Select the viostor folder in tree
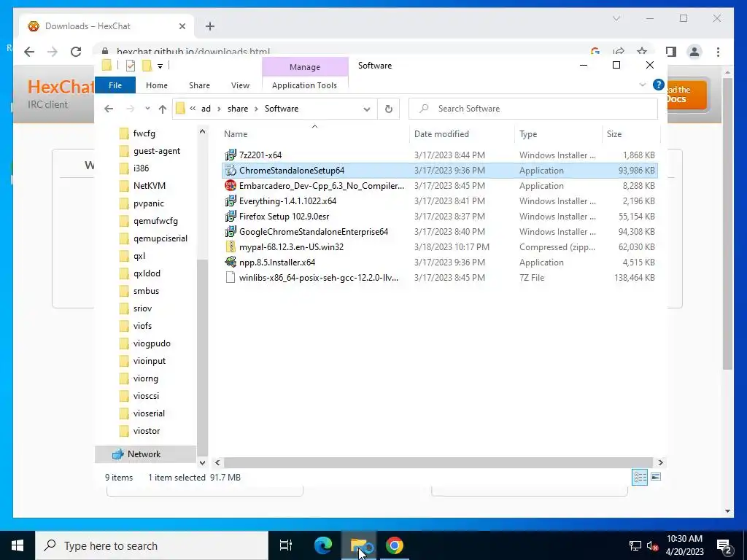 click(146, 431)
